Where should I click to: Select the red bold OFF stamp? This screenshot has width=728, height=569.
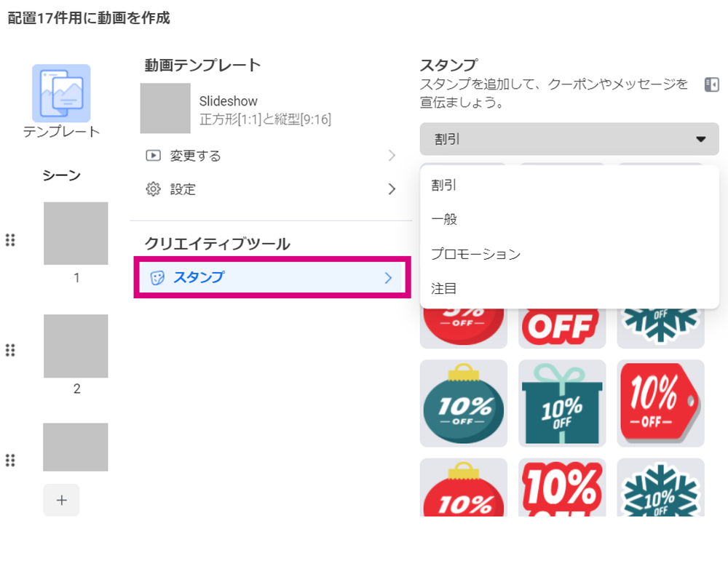click(562, 327)
